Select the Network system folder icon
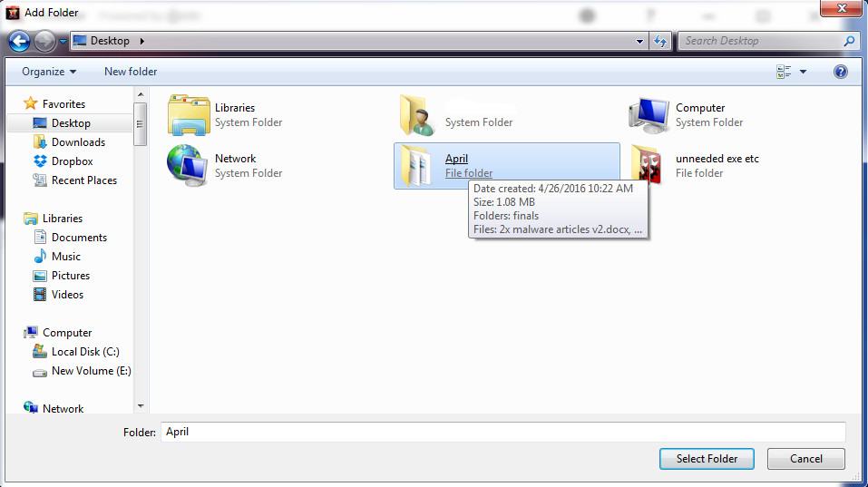Viewport: 868px width, 487px height. [x=189, y=166]
